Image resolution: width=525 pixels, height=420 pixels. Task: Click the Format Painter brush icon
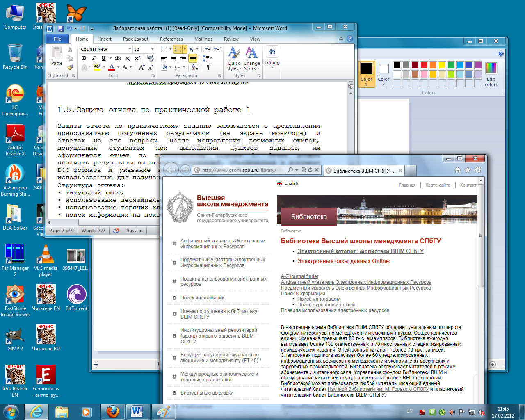(x=70, y=67)
